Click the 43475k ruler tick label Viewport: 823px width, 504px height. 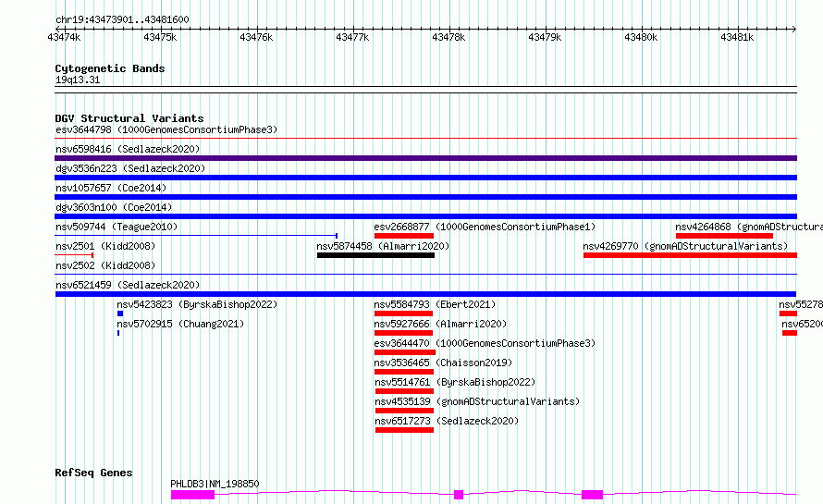(160, 37)
